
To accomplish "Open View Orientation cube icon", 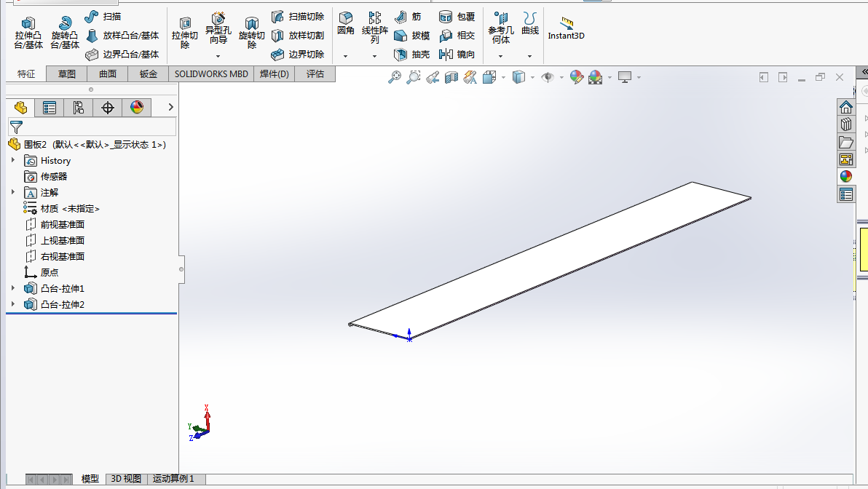I will [489, 77].
